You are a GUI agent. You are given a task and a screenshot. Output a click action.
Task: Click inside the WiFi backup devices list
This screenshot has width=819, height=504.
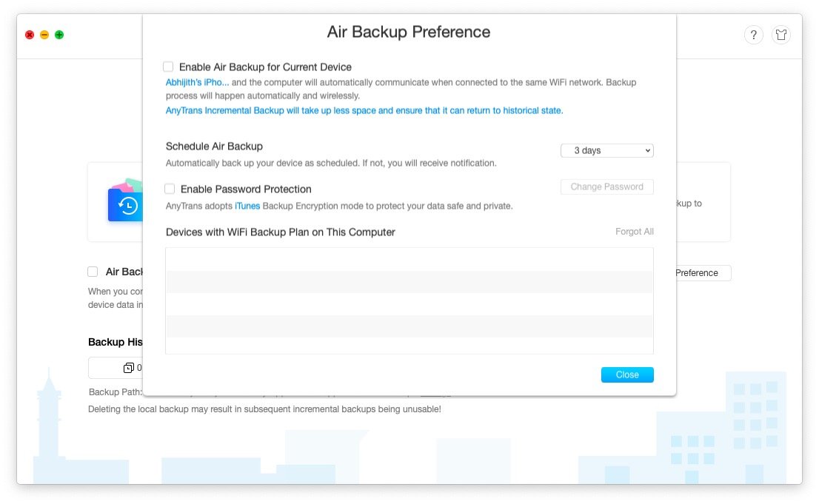409,300
